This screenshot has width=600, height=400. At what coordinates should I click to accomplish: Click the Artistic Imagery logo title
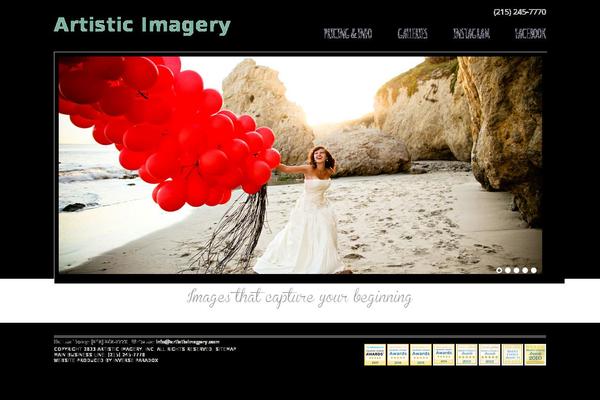pyautogui.click(x=142, y=25)
